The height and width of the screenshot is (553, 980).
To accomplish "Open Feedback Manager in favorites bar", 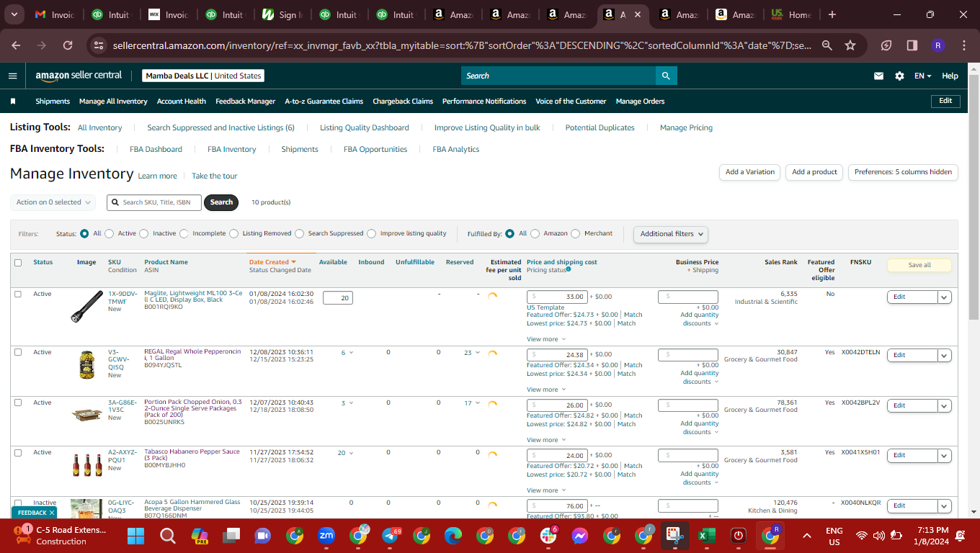I will [245, 102].
